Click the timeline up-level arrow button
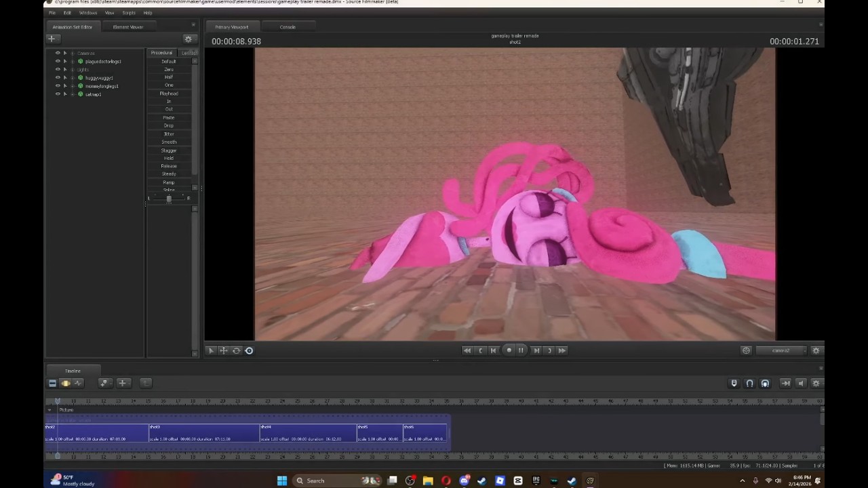 pos(145,383)
